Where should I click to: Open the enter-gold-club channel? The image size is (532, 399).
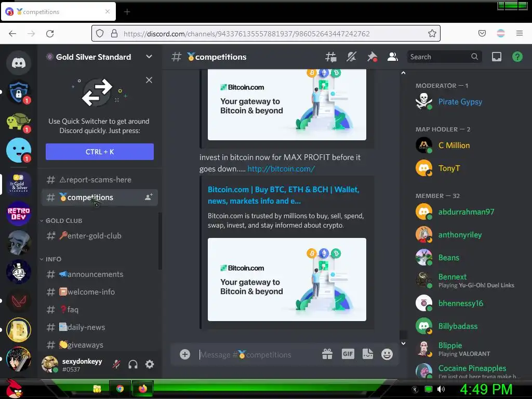tap(99, 235)
